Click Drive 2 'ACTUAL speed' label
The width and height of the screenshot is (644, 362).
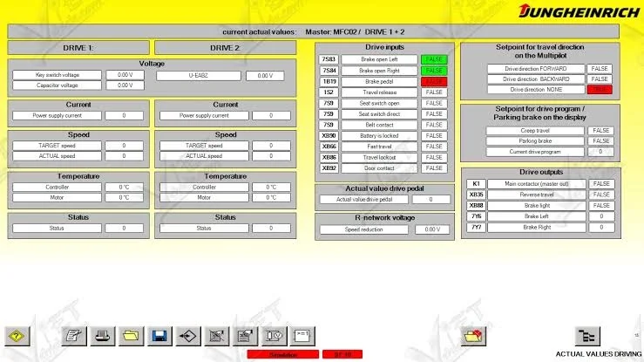204,156
